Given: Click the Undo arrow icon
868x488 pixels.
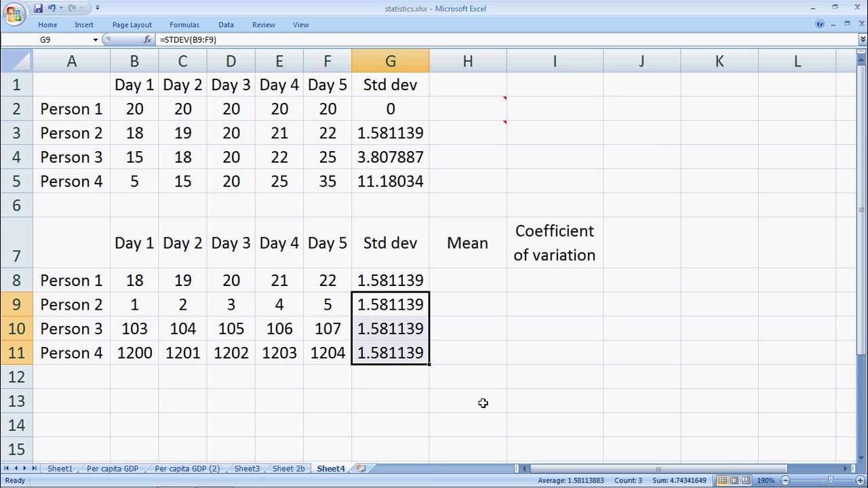Looking at the screenshot, I should pos(52,8).
